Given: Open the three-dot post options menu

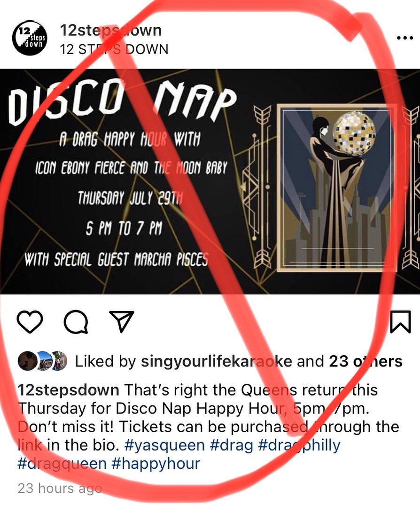Looking at the screenshot, I should [x=405, y=38].
